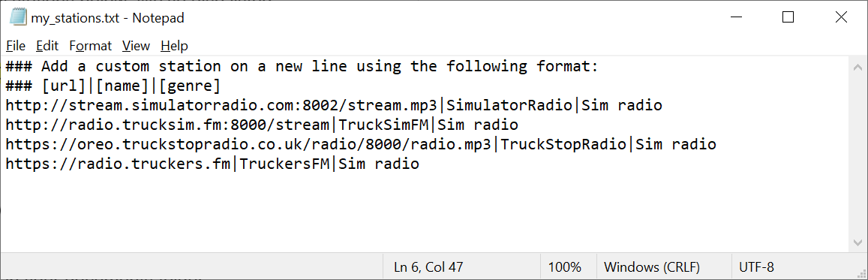Place cursor in the TruckSimFM line

pyautogui.click(x=262, y=125)
